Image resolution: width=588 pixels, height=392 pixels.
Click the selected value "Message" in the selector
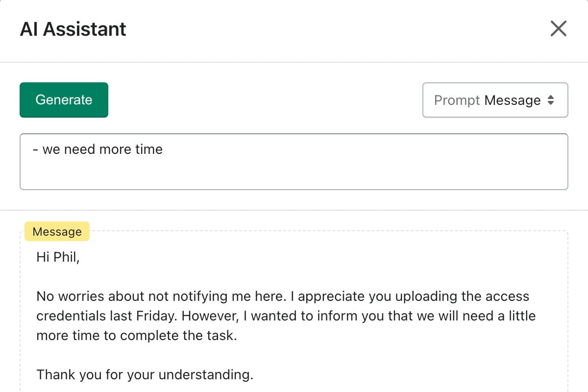point(513,100)
